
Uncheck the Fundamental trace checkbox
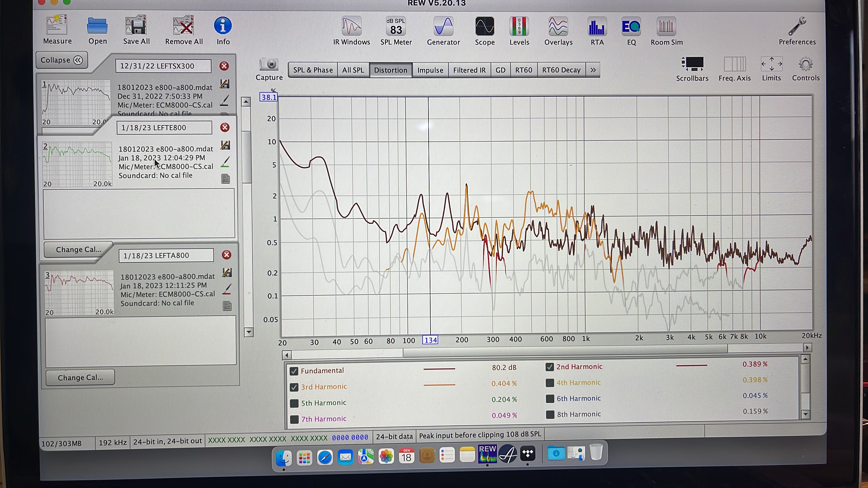pyautogui.click(x=294, y=371)
